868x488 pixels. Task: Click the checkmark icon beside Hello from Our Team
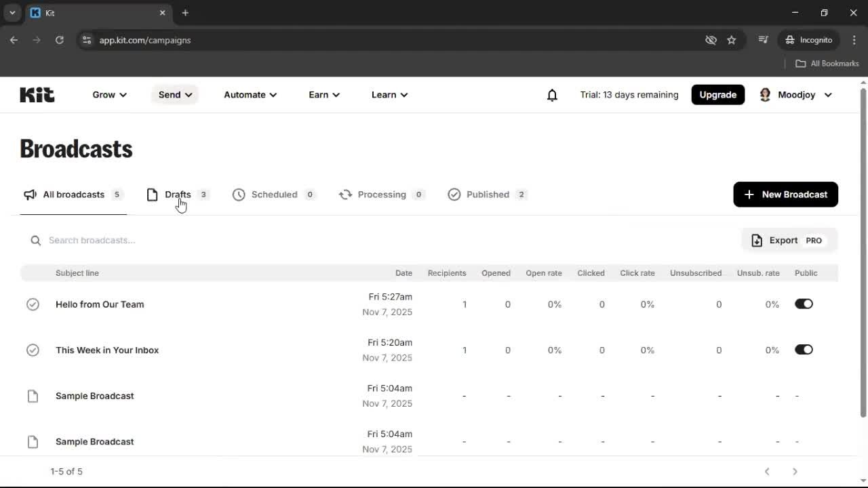[33, 304]
